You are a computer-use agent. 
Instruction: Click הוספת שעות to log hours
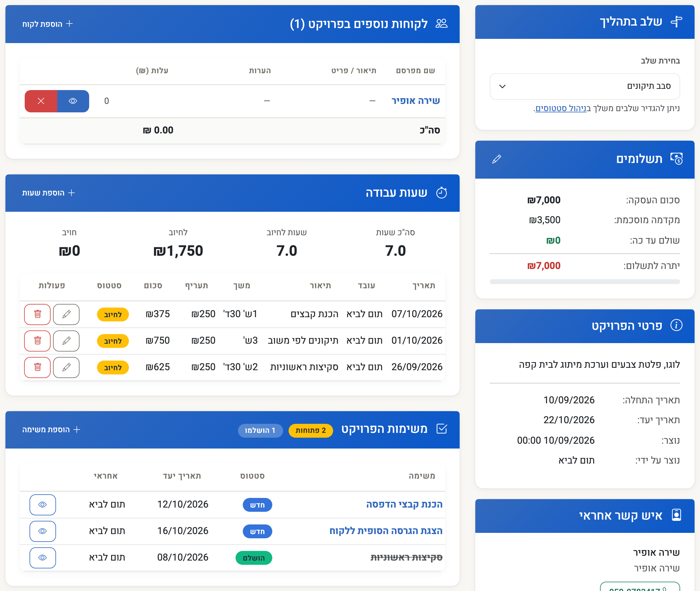tap(48, 193)
